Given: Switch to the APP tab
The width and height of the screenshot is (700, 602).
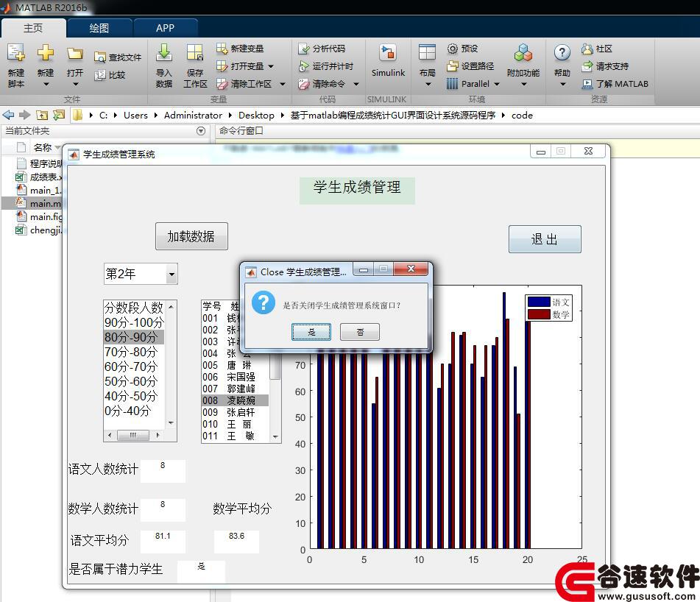Looking at the screenshot, I should (165, 28).
